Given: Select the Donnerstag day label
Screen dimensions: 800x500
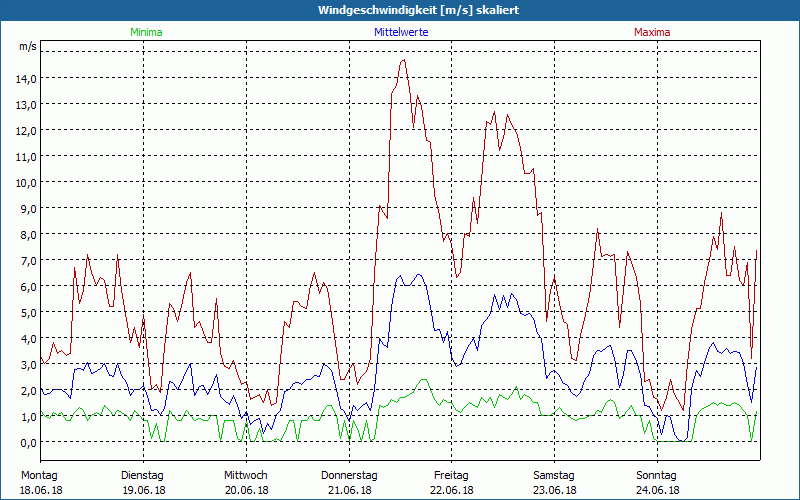Looking at the screenshot, I should coord(349,475).
